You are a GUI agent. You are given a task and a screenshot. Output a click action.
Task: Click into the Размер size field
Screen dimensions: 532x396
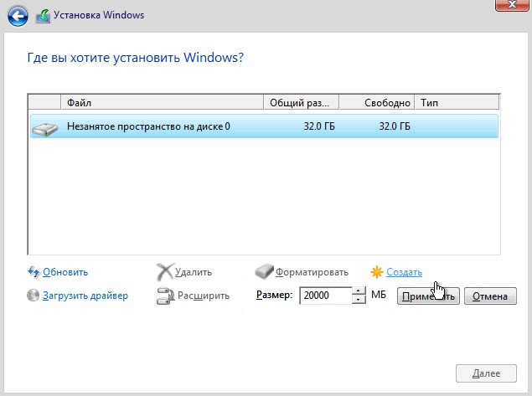tap(326, 296)
